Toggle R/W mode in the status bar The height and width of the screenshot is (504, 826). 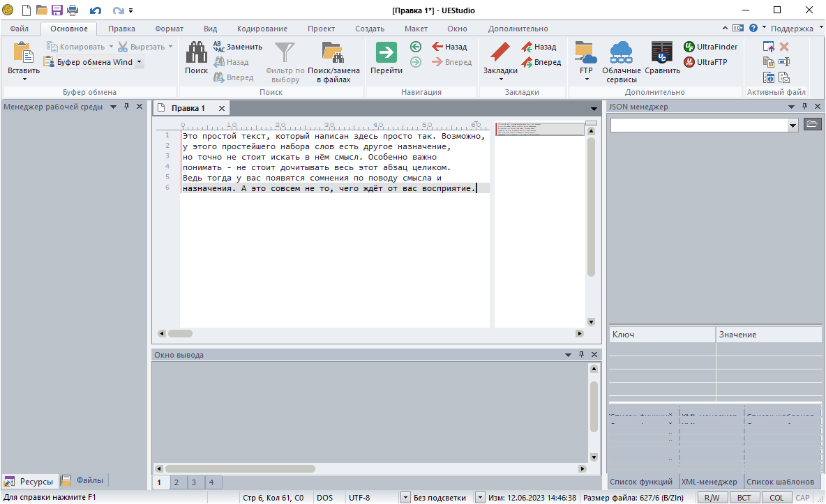coord(713,497)
